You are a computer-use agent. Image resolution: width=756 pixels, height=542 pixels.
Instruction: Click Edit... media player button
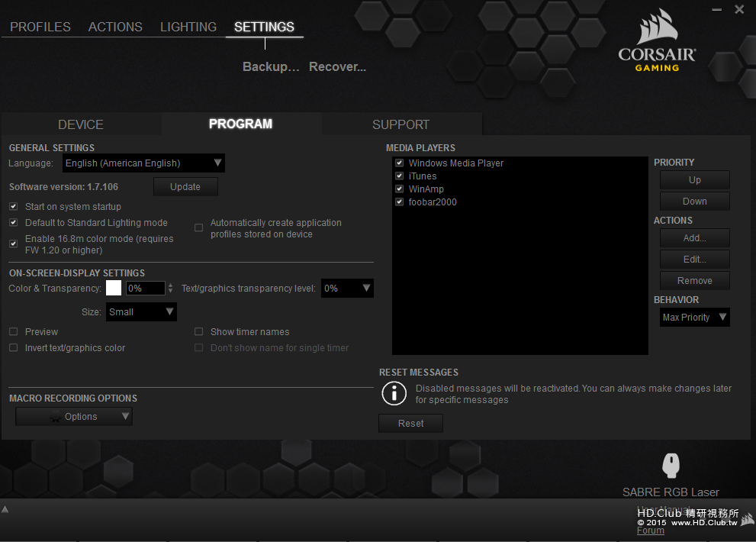click(694, 260)
